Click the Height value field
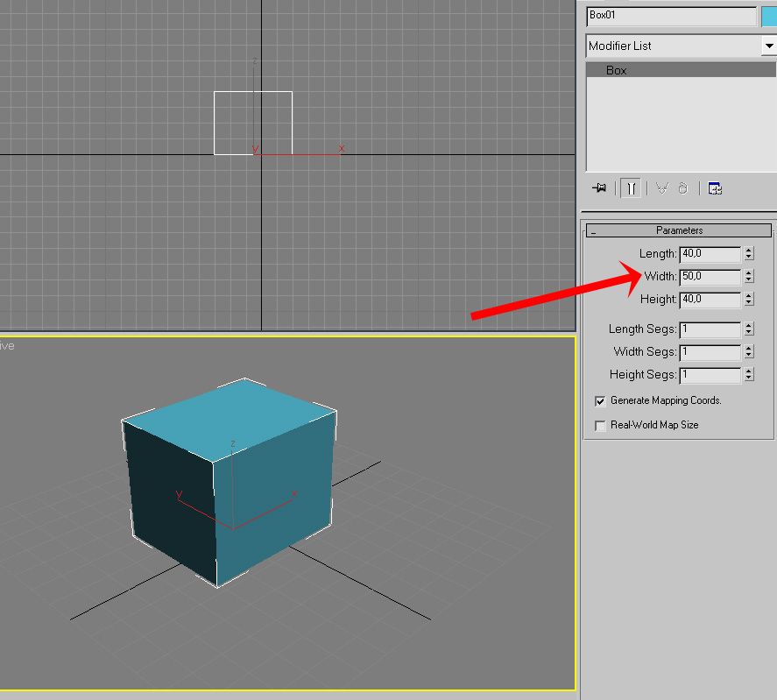Image resolution: width=777 pixels, height=700 pixels. click(710, 300)
